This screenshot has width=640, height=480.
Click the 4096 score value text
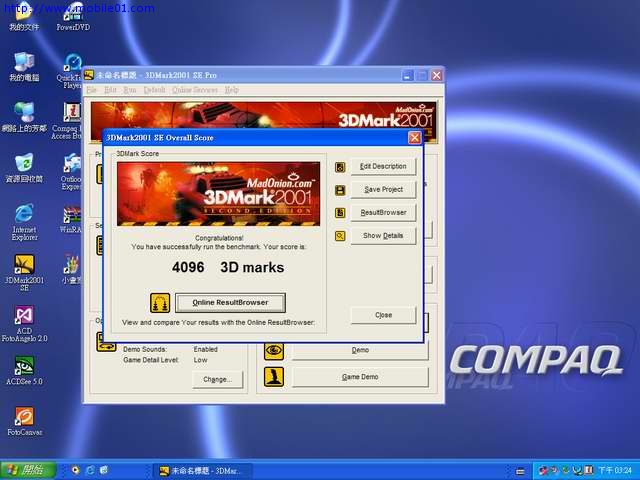tap(188, 267)
